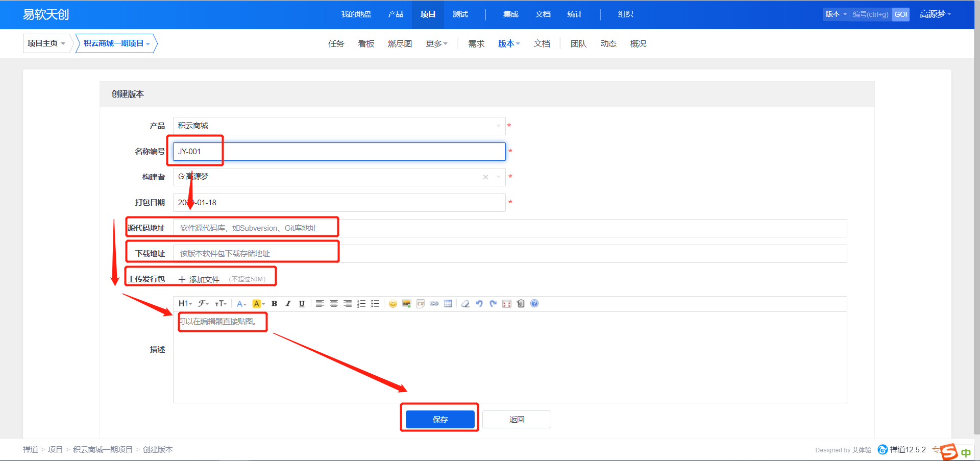The width and height of the screenshot is (980, 461).
Task: Open the text color picker
Action: [241, 304]
